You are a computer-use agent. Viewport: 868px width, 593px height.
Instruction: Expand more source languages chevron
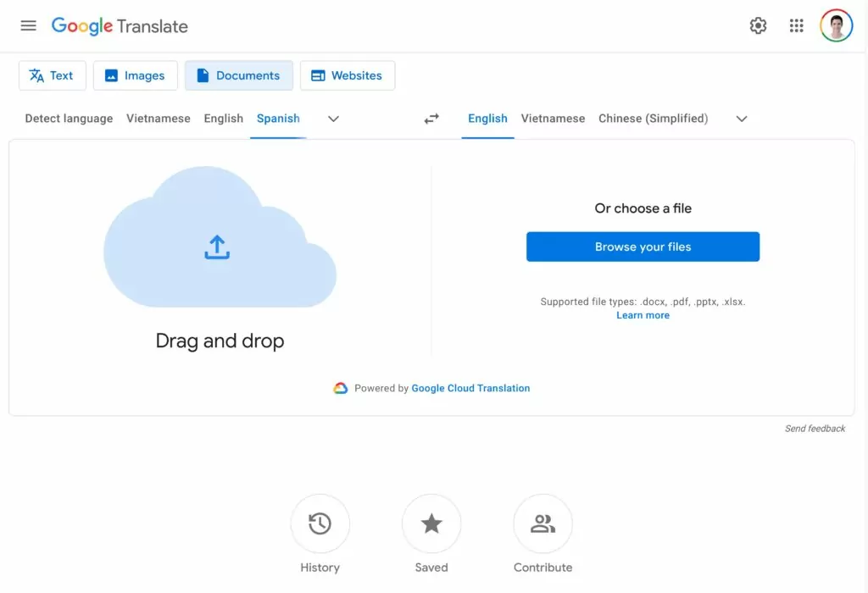[x=333, y=119]
